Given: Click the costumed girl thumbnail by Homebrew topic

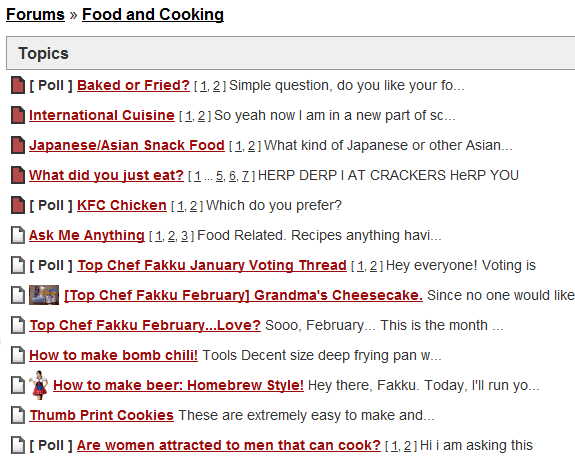Looking at the screenshot, I should tap(40, 385).
